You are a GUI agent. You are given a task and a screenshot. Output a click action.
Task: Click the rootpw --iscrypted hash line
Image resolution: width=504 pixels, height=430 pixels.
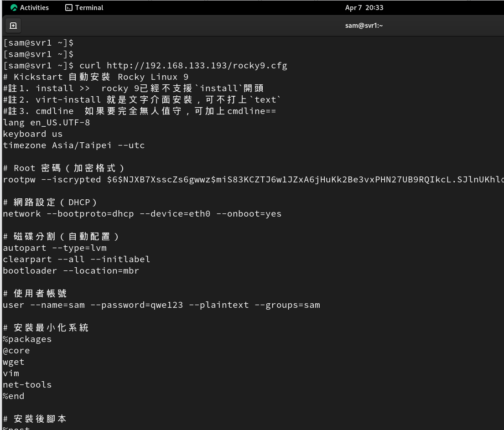click(251, 180)
